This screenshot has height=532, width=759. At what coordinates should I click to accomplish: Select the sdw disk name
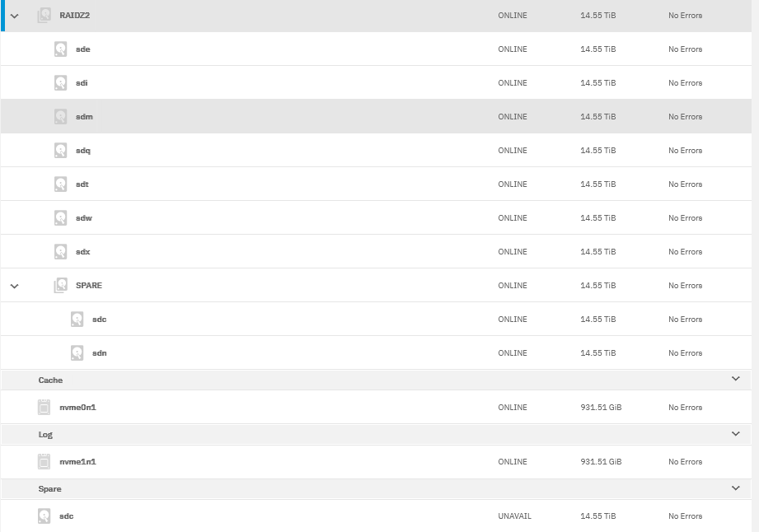click(x=82, y=218)
